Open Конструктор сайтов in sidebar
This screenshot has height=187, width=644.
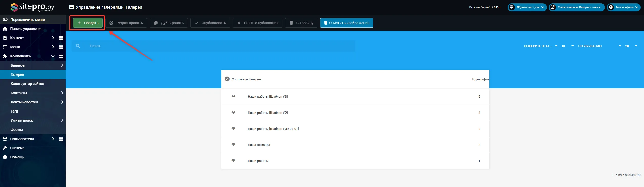[27, 84]
